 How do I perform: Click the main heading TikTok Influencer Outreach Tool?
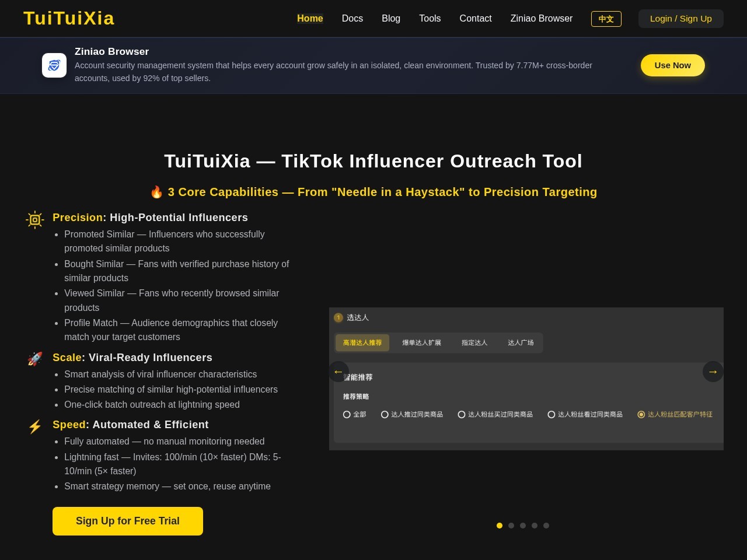click(x=373, y=161)
